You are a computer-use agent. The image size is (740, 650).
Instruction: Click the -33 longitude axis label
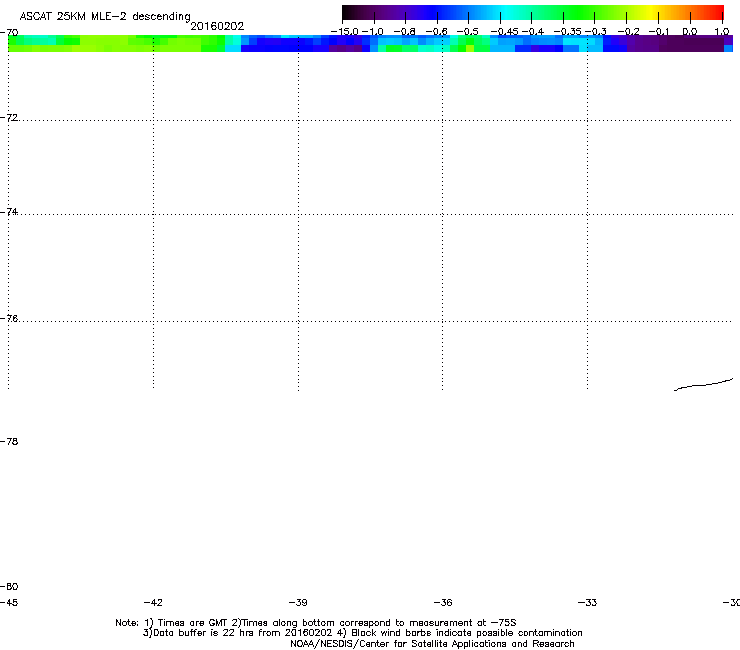tap(588, 602)
